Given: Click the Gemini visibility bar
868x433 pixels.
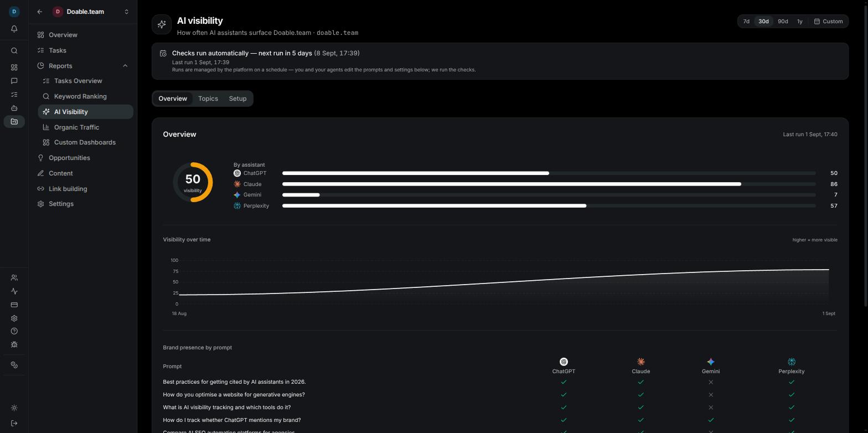Looking at the screenshot, I should [549, 195].
